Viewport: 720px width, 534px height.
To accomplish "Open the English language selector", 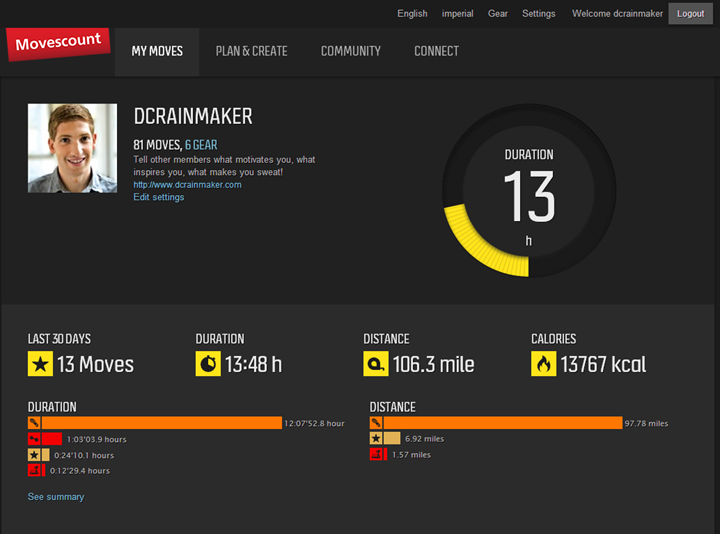I will [x=412, y=13].
